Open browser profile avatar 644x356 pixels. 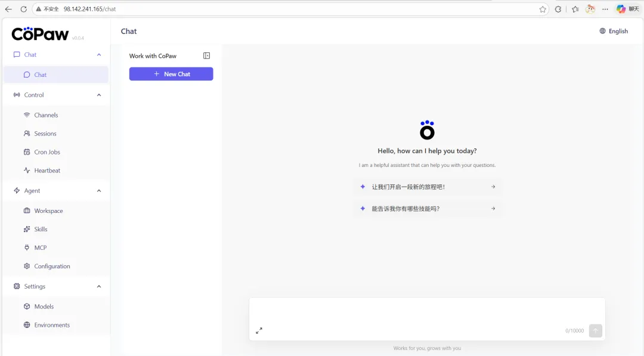coord(590,9)
